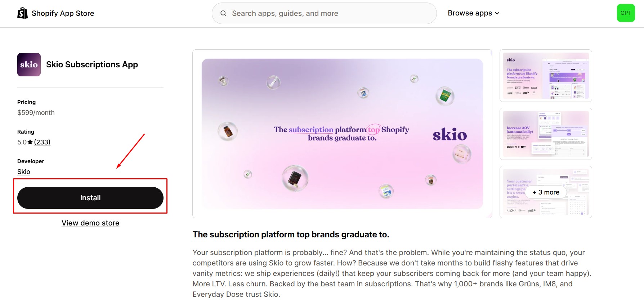Open the GPT profile avatar
The height and width of the screenshot is (304, 644).
click(626, 13)
